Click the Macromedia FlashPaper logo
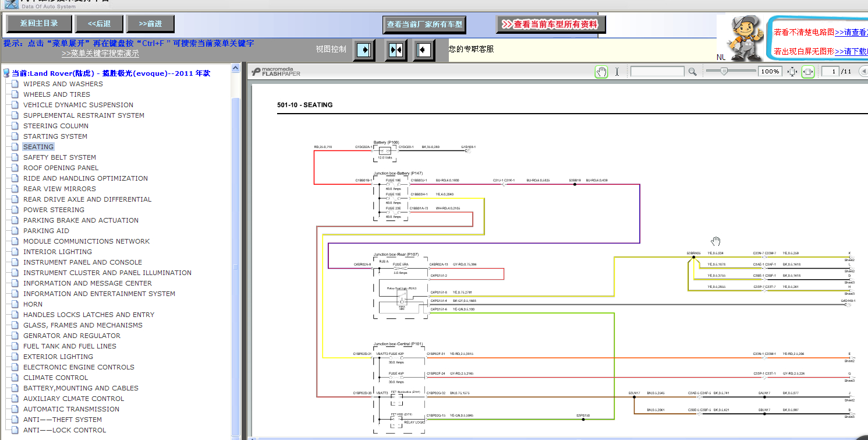 point(277,72)
